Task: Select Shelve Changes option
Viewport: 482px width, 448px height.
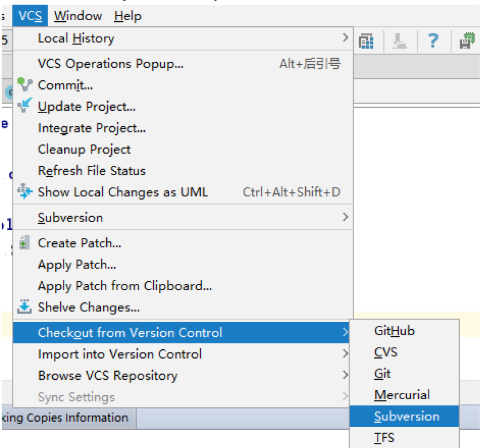Action: 183,307
